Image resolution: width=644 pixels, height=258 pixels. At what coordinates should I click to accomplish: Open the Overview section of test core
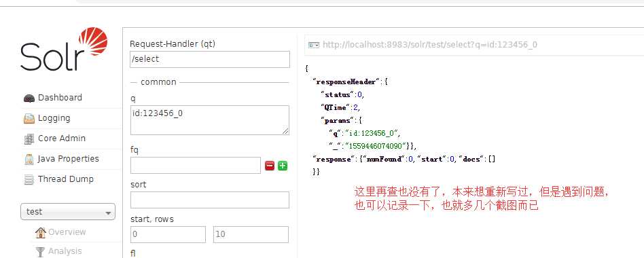(67, 232)
